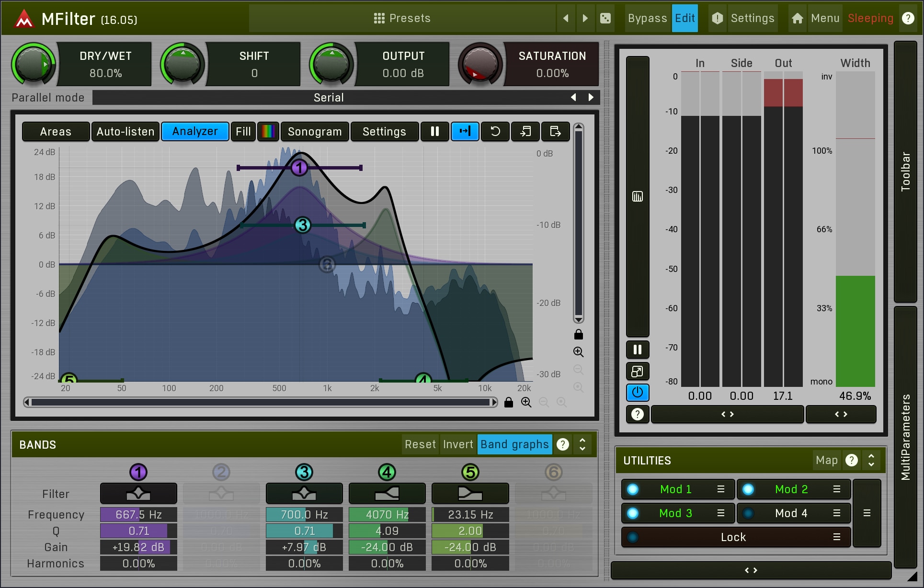Viewport: 924px width, 588px height.
Task: Click the Menu button
Action: (825, 18)
